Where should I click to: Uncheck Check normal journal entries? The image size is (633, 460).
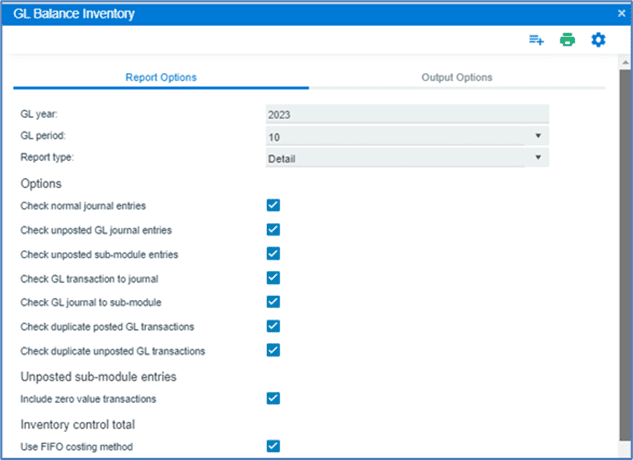tap(273, 206)
